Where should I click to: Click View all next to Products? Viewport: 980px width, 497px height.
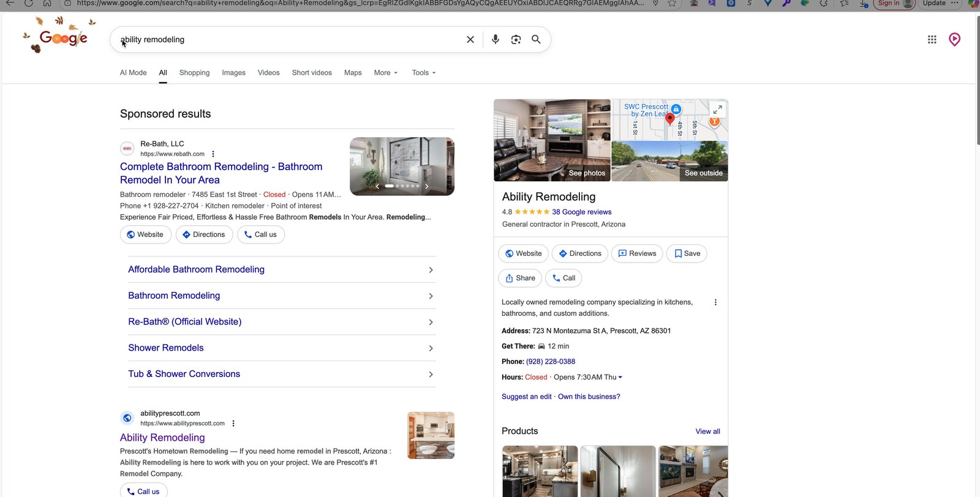pos(708,432)
